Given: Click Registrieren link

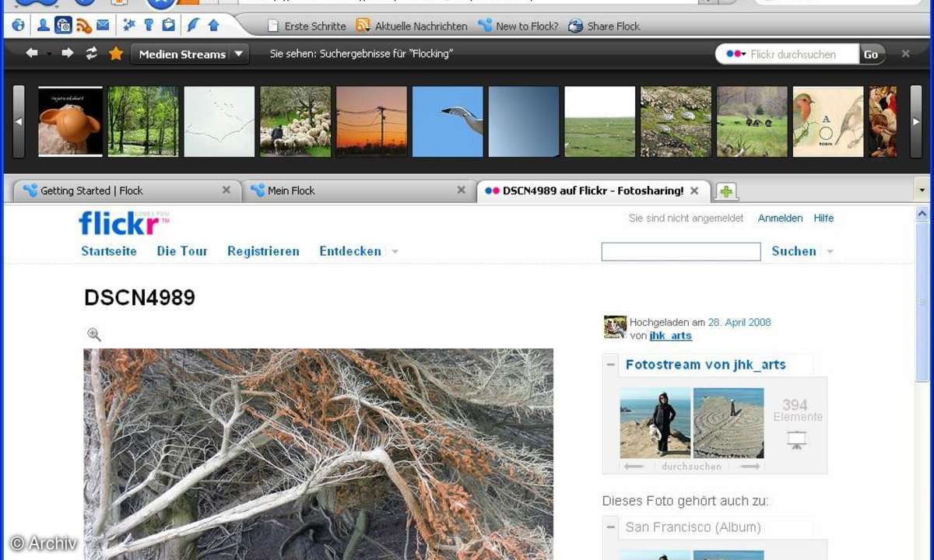Looking at the screenshot, I should [x=263, y=251].
